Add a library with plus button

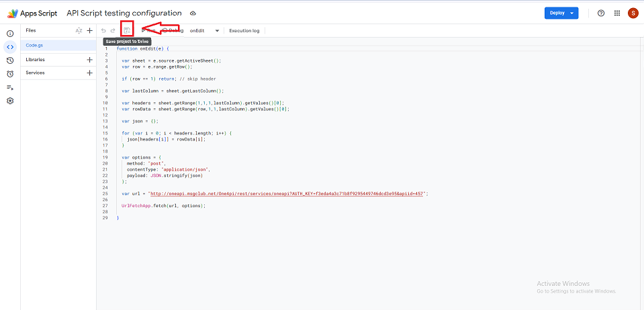[x=90, y=59]
